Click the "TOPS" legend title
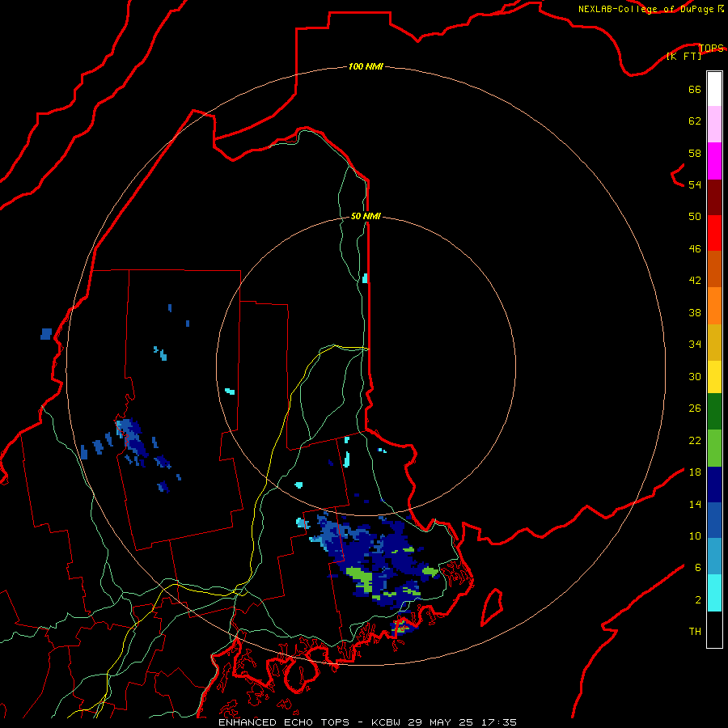The image size is (728, 728). tap(711, 48)
